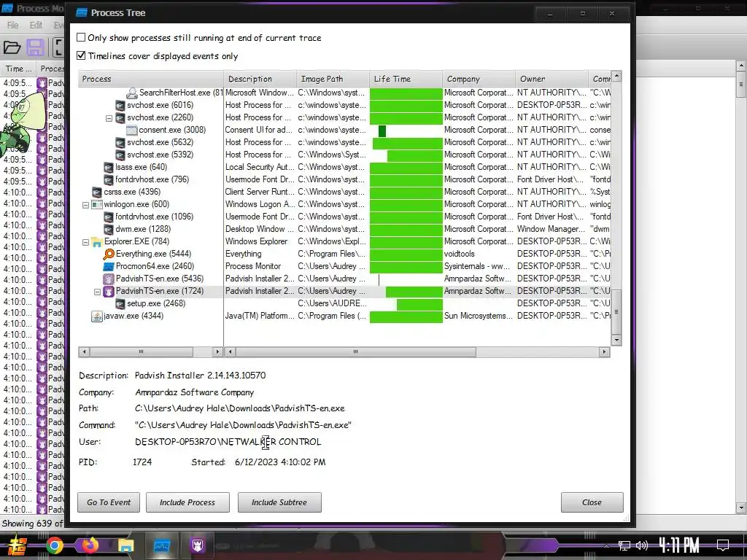Click the svchost.exe (6016) icon
The width and height of the screenshot is (747, 560).
pos(120,105)
